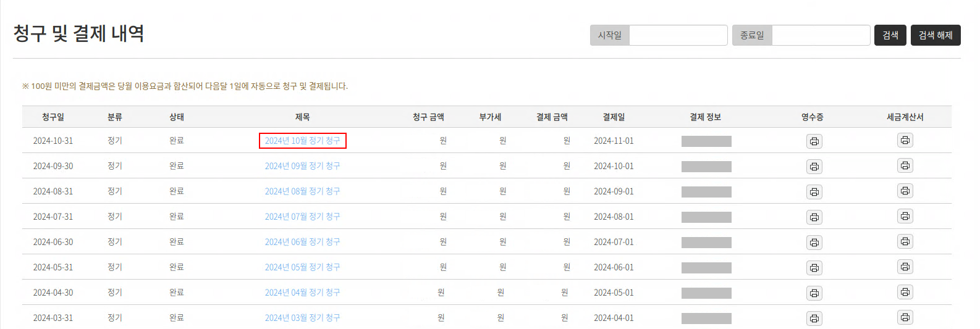Click billing date 2024-05-31 cell
The width and height of the screenshot is (980, 329).
(x=53, y=267)
